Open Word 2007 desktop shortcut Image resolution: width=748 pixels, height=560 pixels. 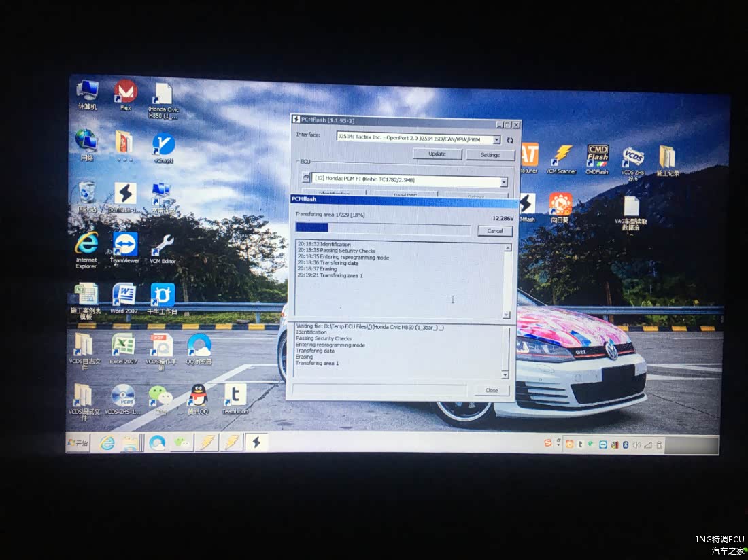coord(124,297)
